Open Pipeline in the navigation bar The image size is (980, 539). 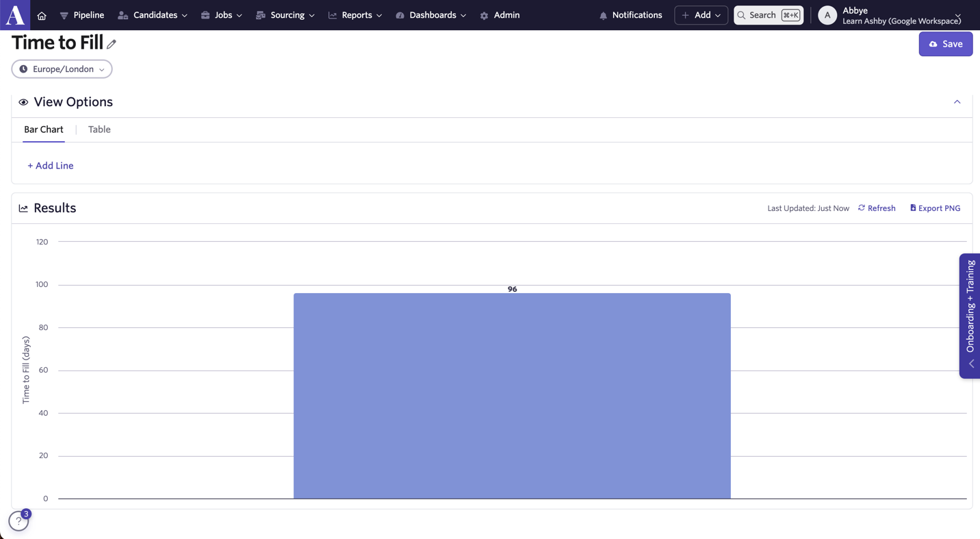pos(82,15)
